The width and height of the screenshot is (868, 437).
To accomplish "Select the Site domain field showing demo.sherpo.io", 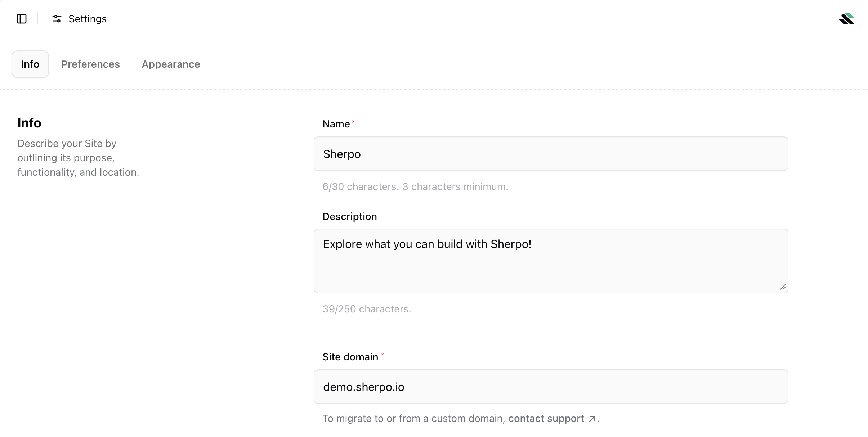I will coord(550,387).
